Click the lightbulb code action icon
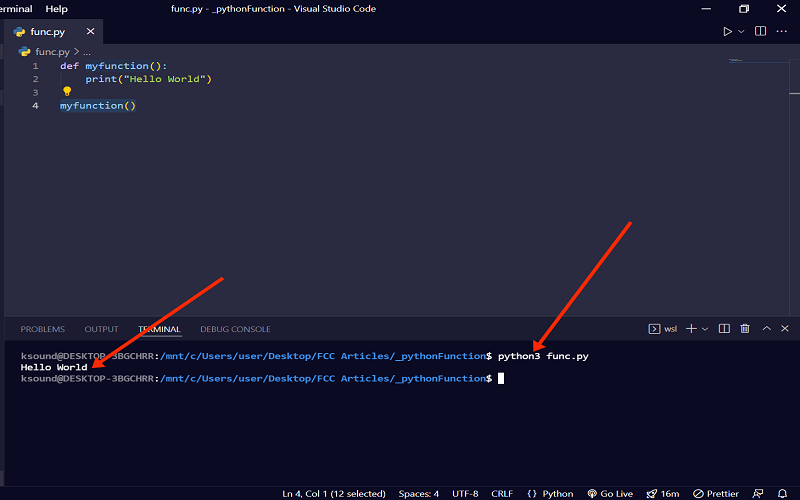 pyautogui.click(x=68, y=91)
